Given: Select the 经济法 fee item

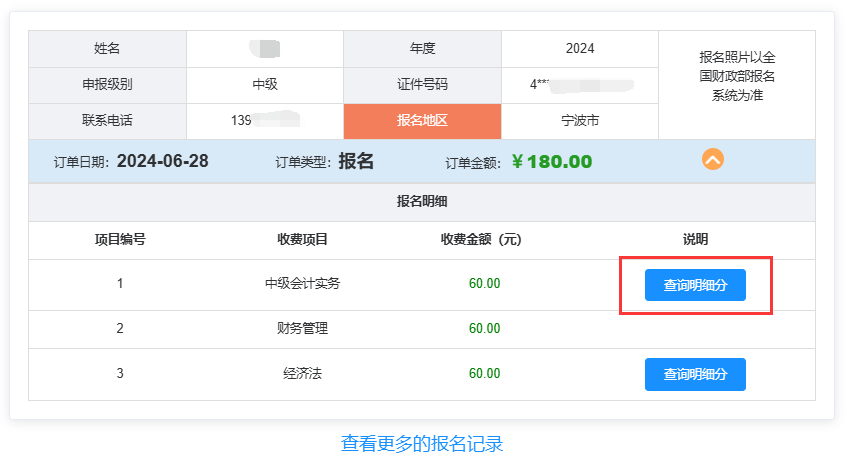Looking at the screenshot, I should pos(302,374).
